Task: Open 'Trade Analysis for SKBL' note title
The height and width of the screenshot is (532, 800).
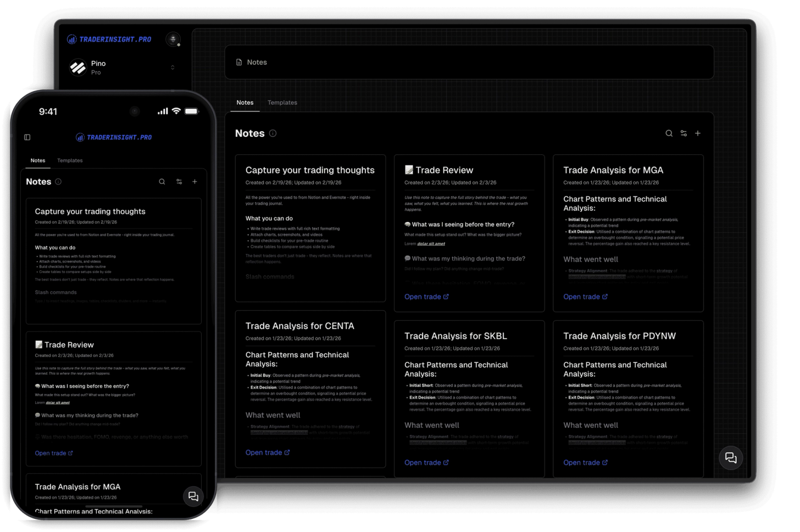Action: pos(455,336)
